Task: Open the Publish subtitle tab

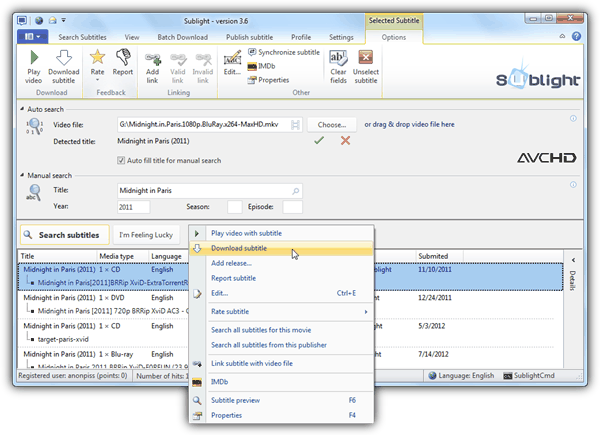Action: click(249, 37)
